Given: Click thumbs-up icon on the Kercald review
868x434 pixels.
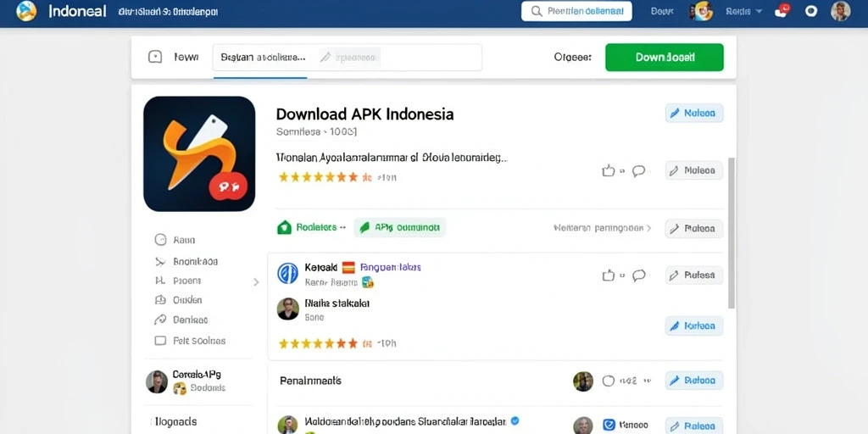Looking at the screenshot, I should 609,275.
